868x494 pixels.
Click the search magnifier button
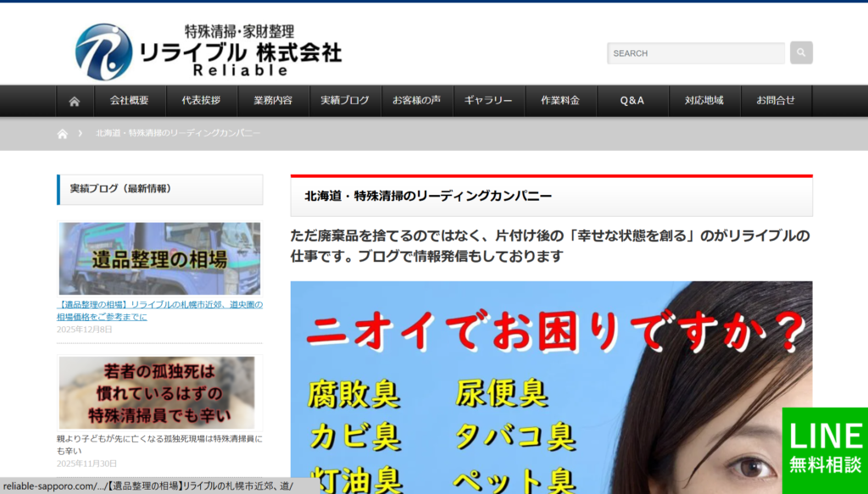tap(801, 53)
